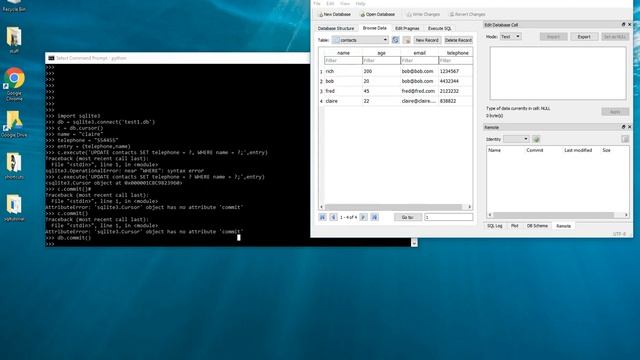Click the Delete Record button
Image resolution: width=640 pixels, height=360 pixels.
[x=458, y=40]
